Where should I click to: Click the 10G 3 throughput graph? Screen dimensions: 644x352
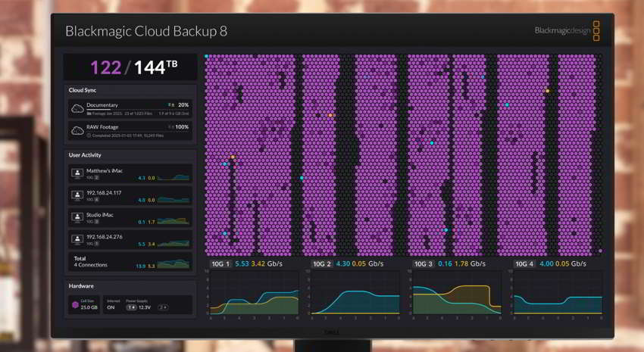click(x=457, y=293)
